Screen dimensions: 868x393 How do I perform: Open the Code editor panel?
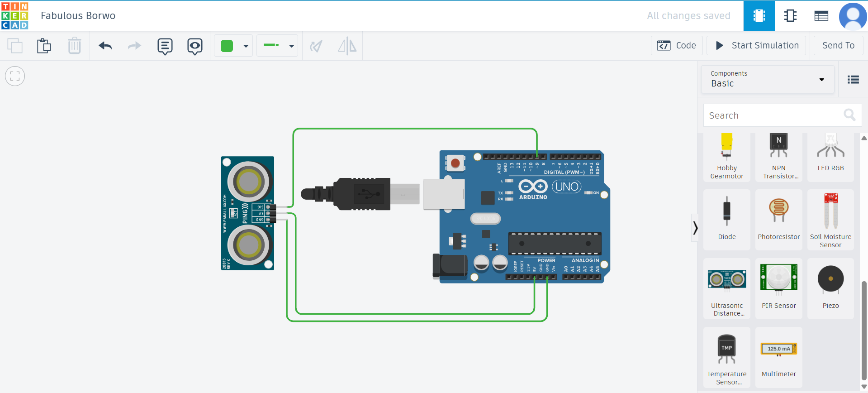tap(677, 46)
